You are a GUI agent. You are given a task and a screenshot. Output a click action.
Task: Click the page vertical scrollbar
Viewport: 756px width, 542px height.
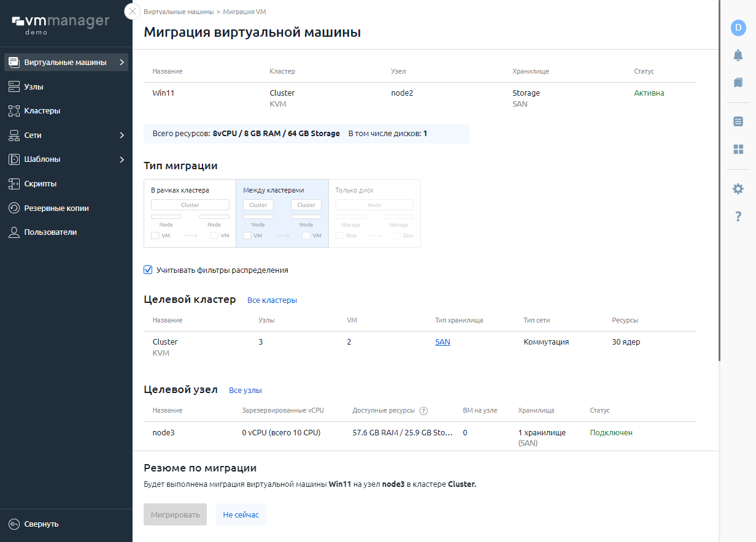tap(720, 181)
